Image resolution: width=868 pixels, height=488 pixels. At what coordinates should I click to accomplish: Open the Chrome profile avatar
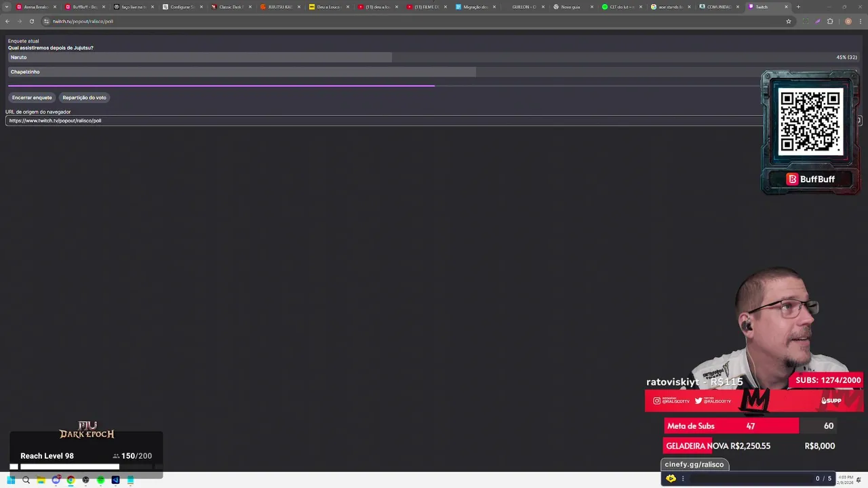pyautogui.click(x=848, y=21)
